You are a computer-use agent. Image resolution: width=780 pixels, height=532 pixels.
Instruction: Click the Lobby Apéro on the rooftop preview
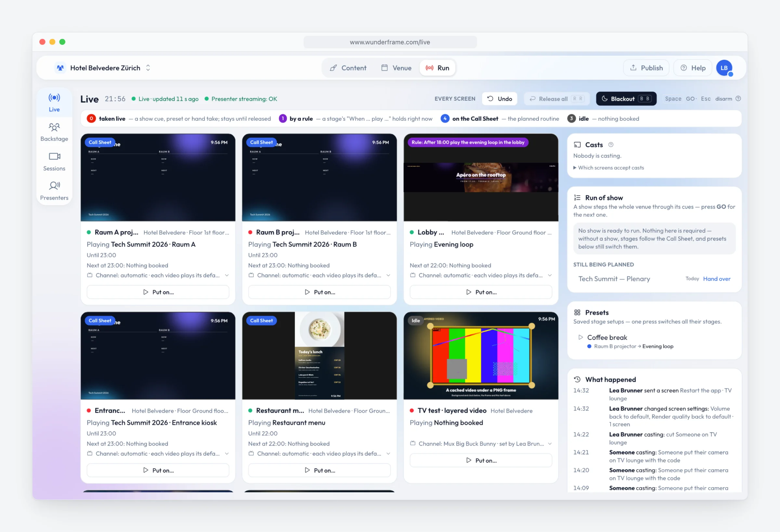(481, 177)
